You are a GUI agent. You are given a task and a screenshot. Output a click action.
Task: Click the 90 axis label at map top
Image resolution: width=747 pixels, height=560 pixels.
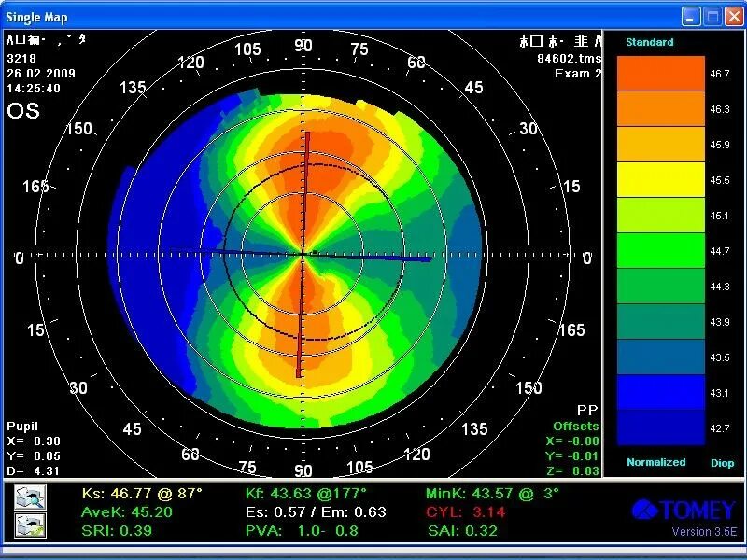[303, 46]
